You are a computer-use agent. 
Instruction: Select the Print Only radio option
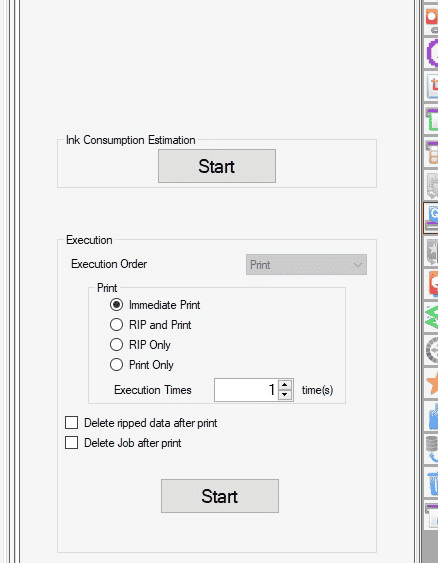pyautogui.click(x=116, y=365)
